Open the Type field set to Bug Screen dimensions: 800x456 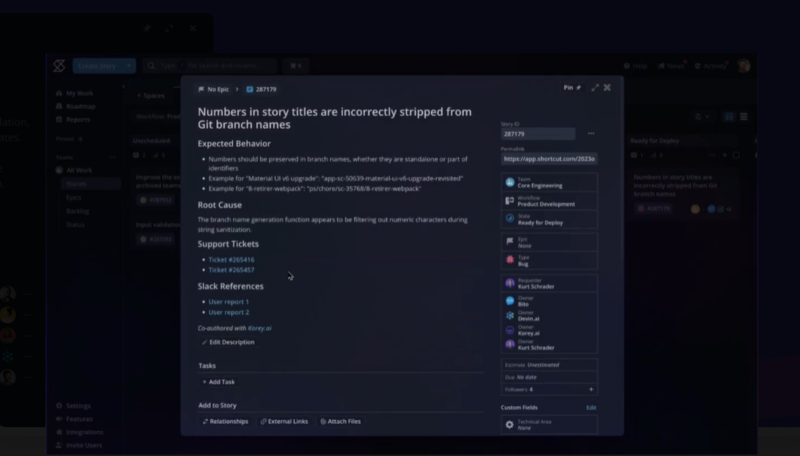coord(549,260)
